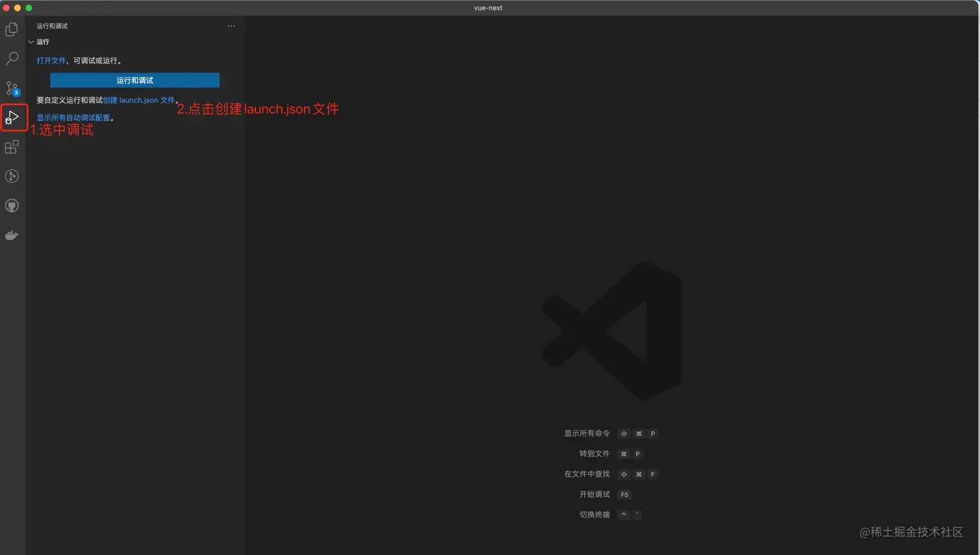Open the Docker whale icon
The width and height of the screenshot is (980, 555).
(x=12, y=235)
